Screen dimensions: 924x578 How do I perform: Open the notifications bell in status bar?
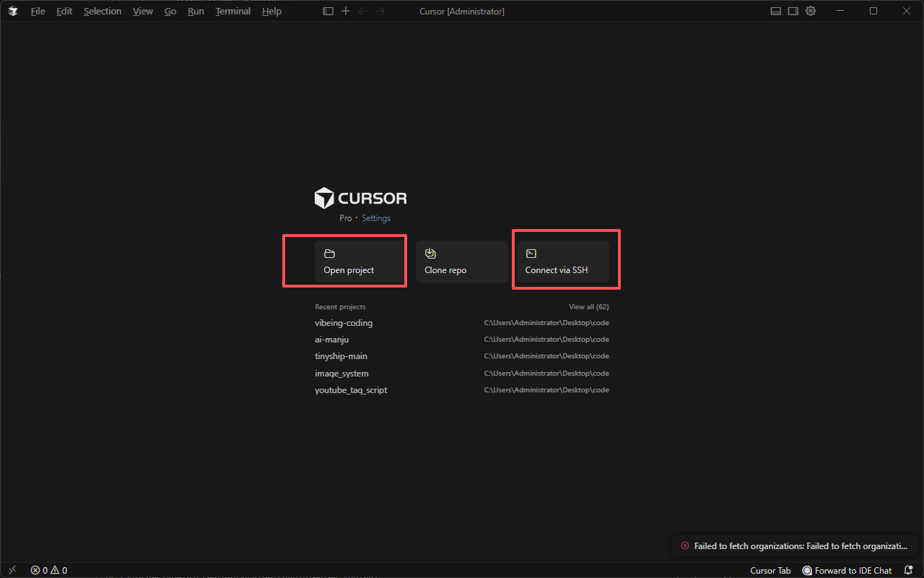(908, 570)
